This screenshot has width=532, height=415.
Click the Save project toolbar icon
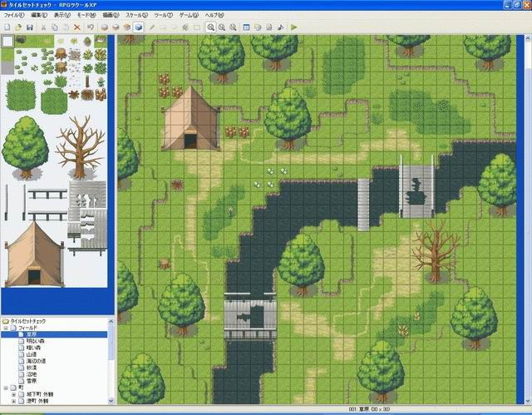(31, 27)
